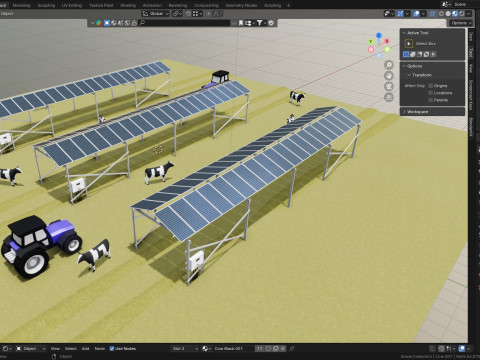Switch to wireframe viewport shading
480x360 pixels.
click(x=441, y=14)
